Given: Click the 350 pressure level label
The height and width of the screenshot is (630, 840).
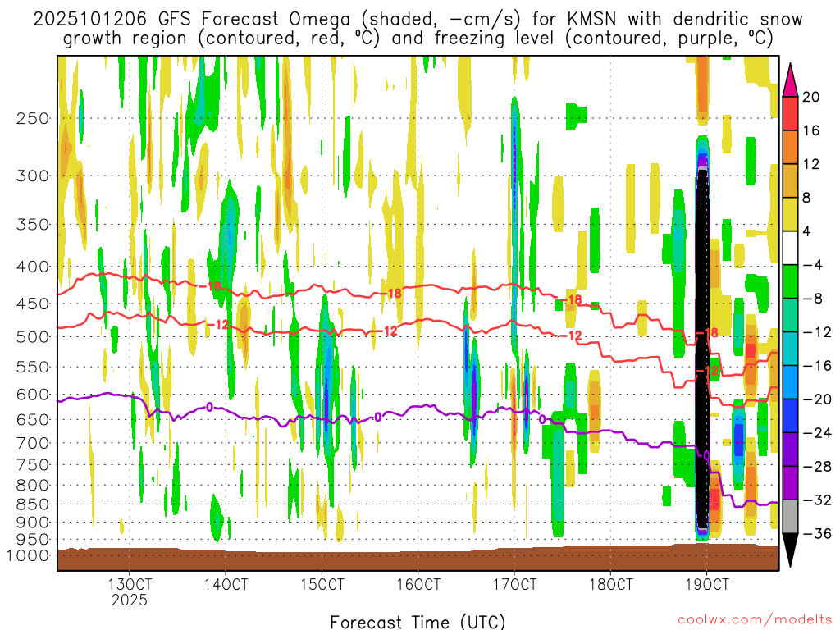Looking at the screenshot, I should (x=33, y=224).
